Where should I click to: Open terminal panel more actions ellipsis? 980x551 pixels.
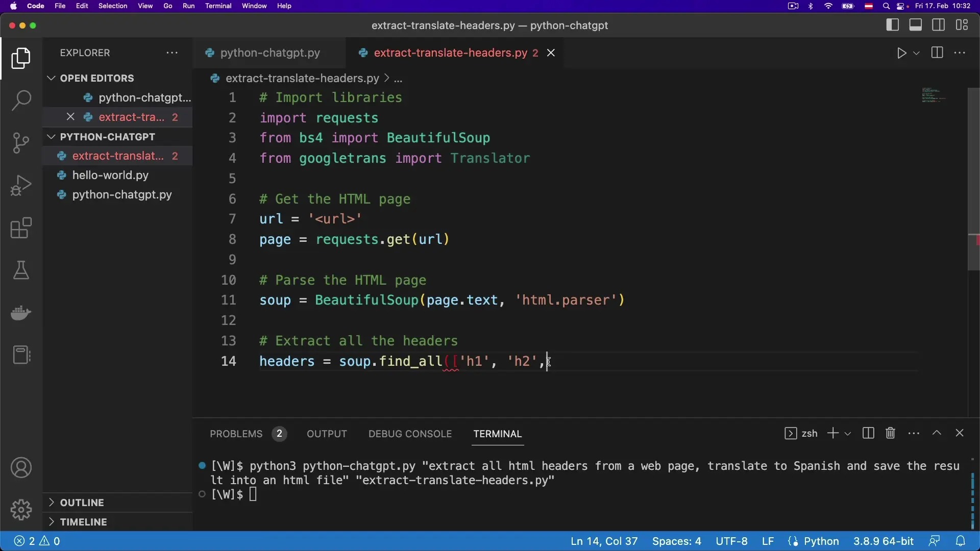[914, 433]
